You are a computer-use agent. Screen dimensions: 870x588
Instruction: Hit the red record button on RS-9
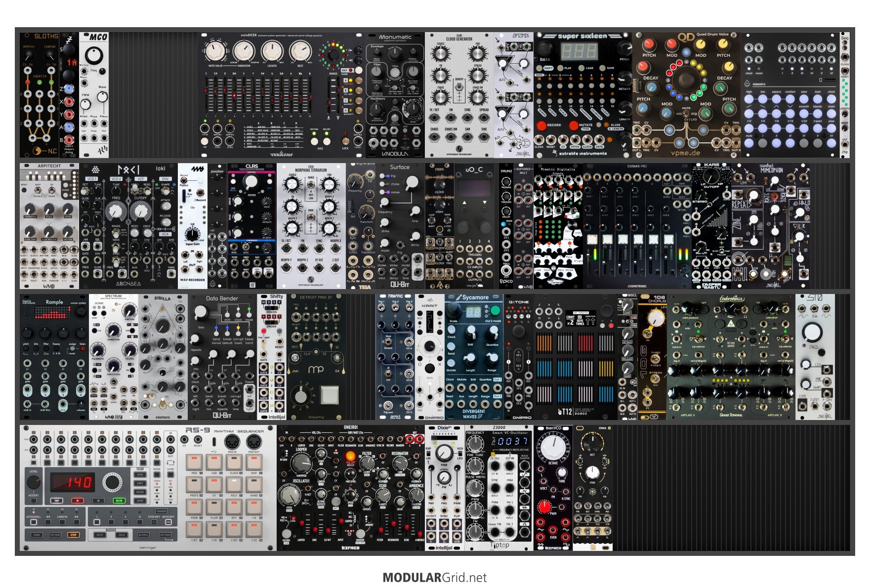point(77,501)
